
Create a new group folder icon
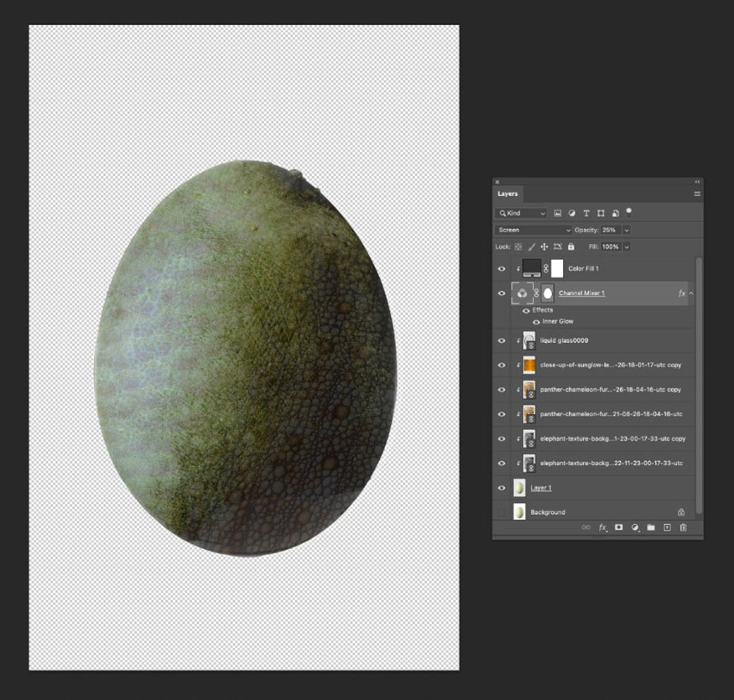651,527
